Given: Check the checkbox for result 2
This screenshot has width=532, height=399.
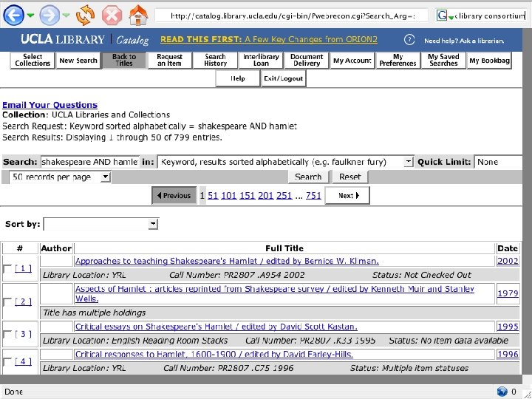Looking at the screenshot, I should 7,301.
